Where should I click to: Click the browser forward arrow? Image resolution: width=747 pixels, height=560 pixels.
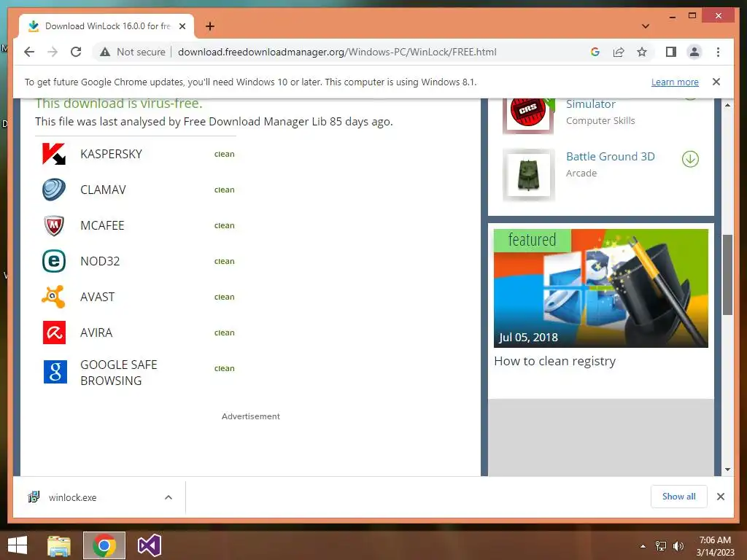tap(53, 52)
